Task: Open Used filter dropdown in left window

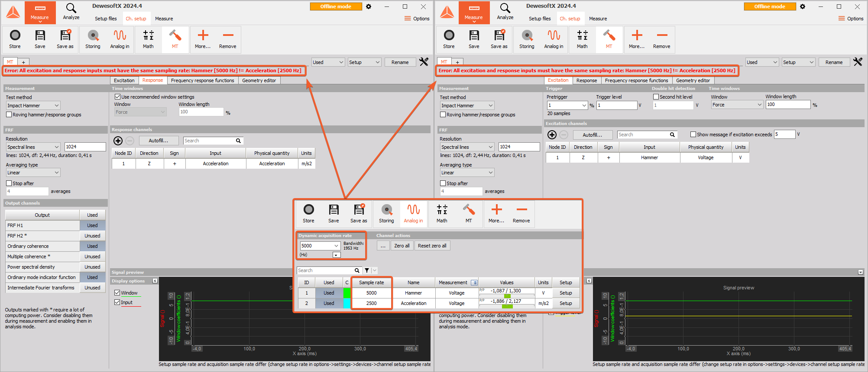Action: point(328,62)
